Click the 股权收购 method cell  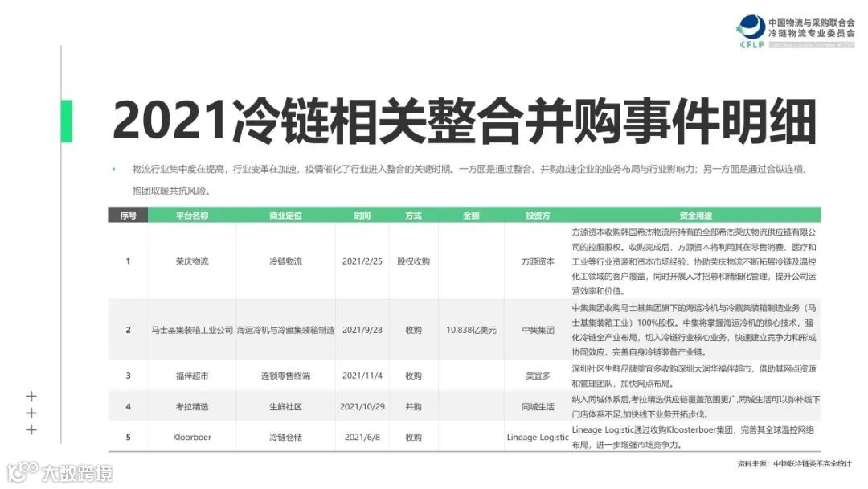coord(413,261)
